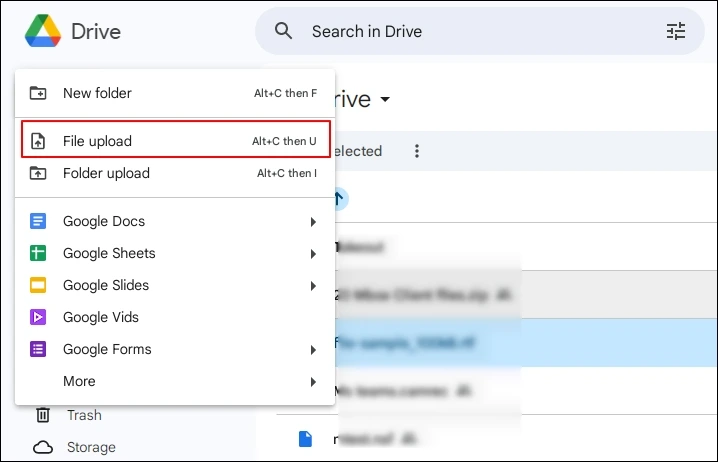Image resolution: width=718 pixels, height=462 pixels.
Task: Select Google Forms menu item
Action: [x=175, y=349]
